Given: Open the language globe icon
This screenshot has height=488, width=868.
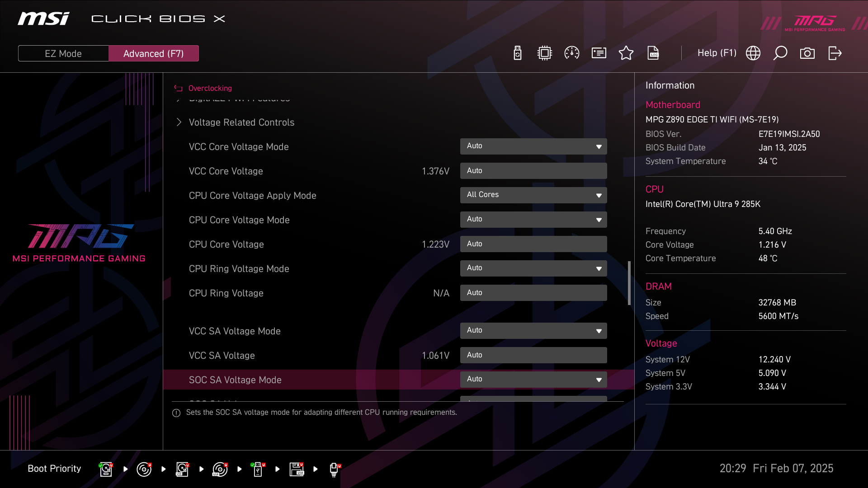Looking at the screenshot, I should [x=753, y=53].
